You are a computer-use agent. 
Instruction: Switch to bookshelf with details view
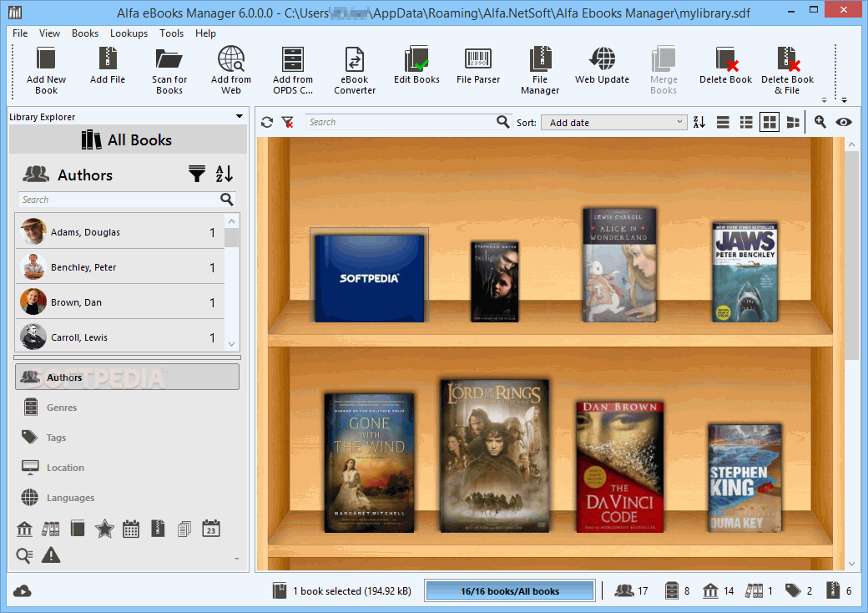point(793,123)
